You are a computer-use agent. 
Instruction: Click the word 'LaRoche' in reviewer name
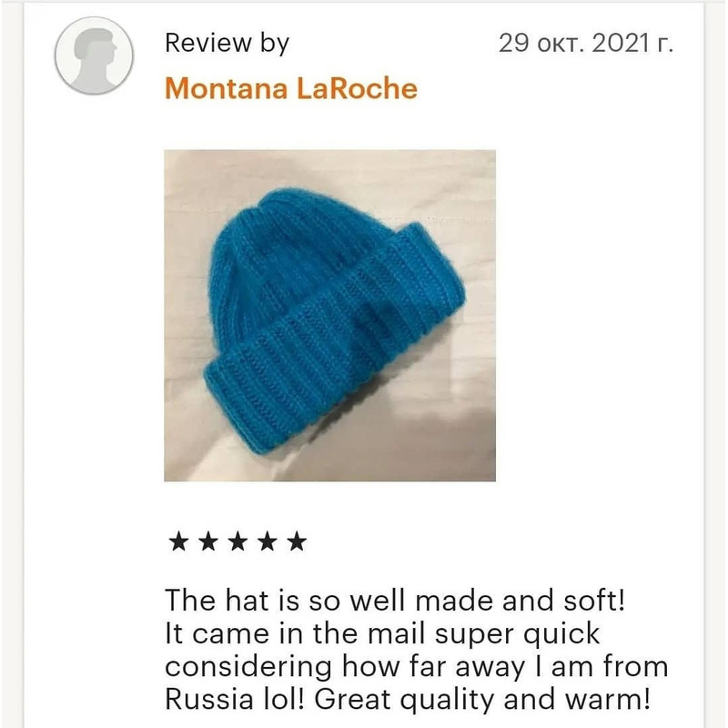pos(357,88)
